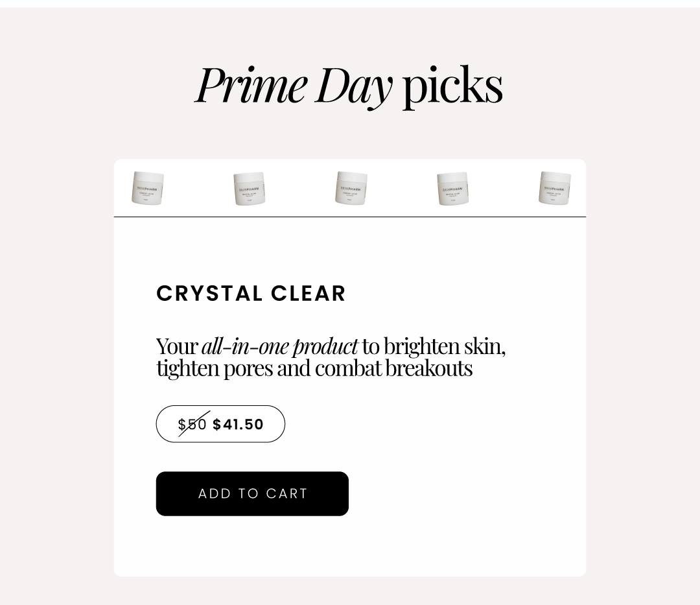Screen dimensions: 700x605
Task: Click the word Your in product description
Action: coord(177,346)
